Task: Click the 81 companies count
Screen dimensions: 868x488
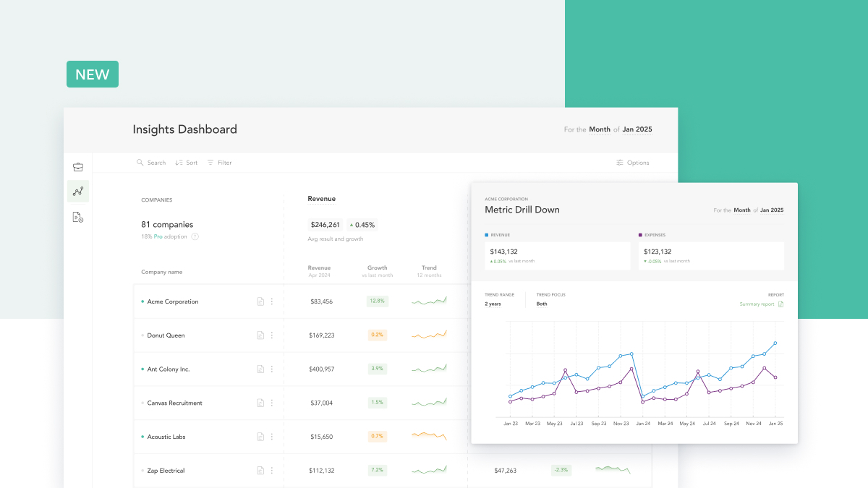Action: 167,225
